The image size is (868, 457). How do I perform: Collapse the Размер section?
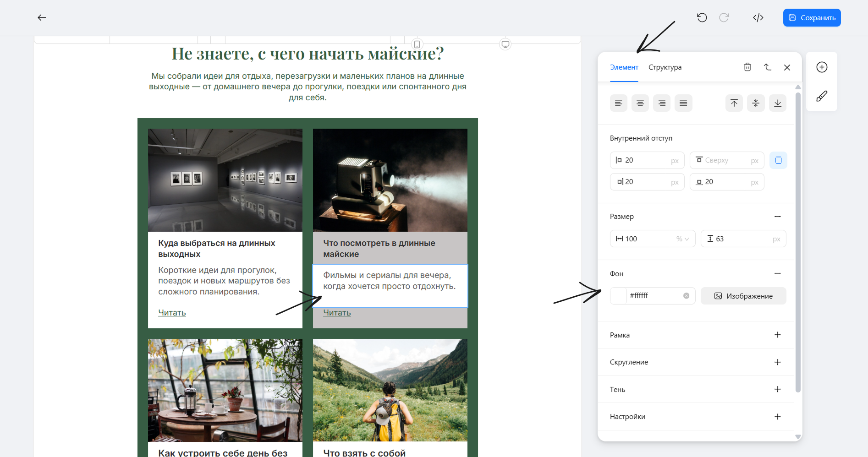778,217
